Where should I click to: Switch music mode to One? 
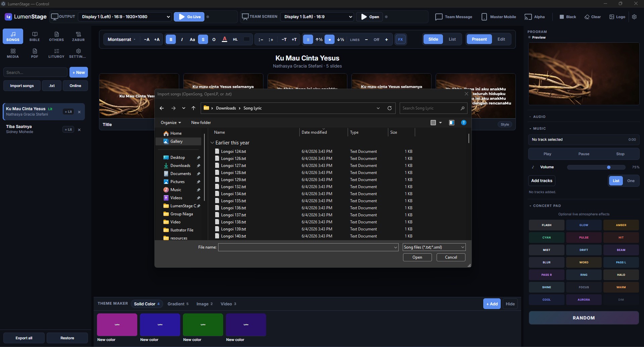coord(631,181)
